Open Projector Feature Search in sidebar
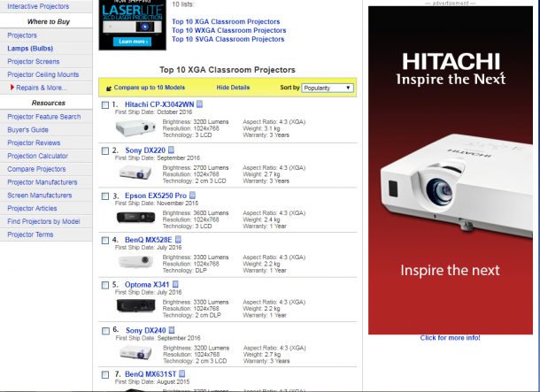 [43, 116]
